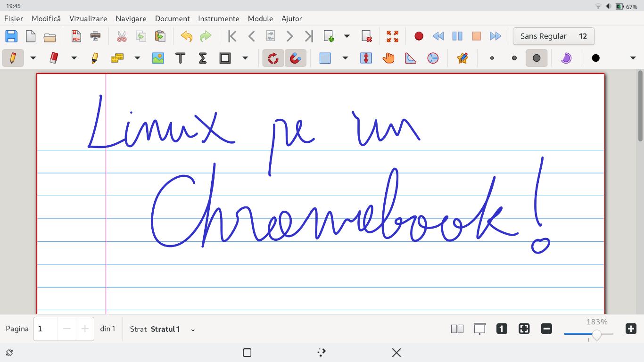Choose font via Sans Regular 12 button
Viewport: 644px width, 362px height.
click(553, 36)
